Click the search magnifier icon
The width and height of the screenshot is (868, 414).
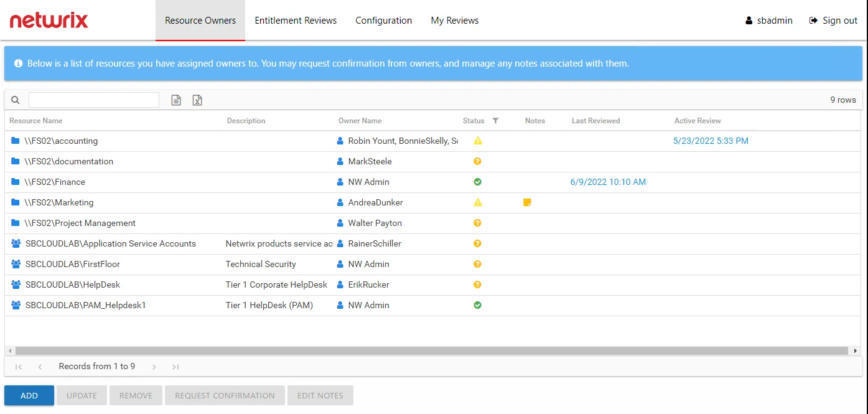(x=15, y=100)
